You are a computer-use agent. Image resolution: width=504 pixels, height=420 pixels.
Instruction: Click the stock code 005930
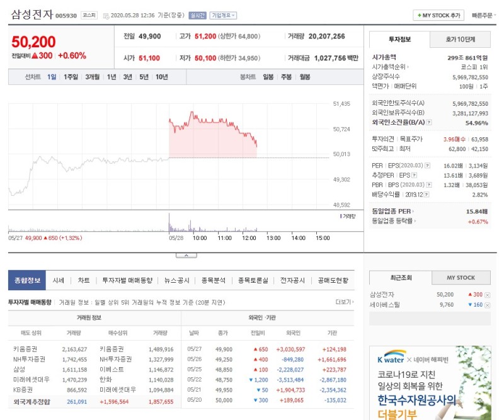click(66, 16)
